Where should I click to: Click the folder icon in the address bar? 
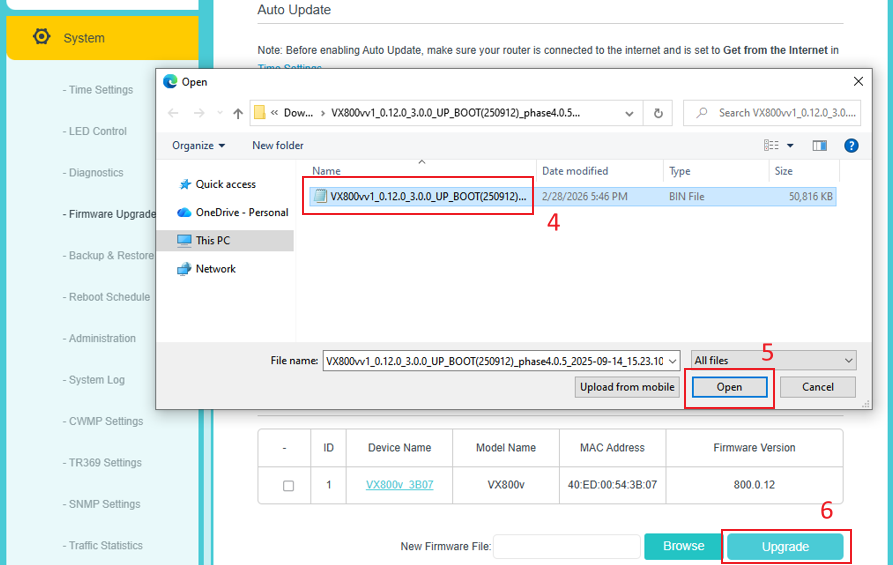[260, 112]
